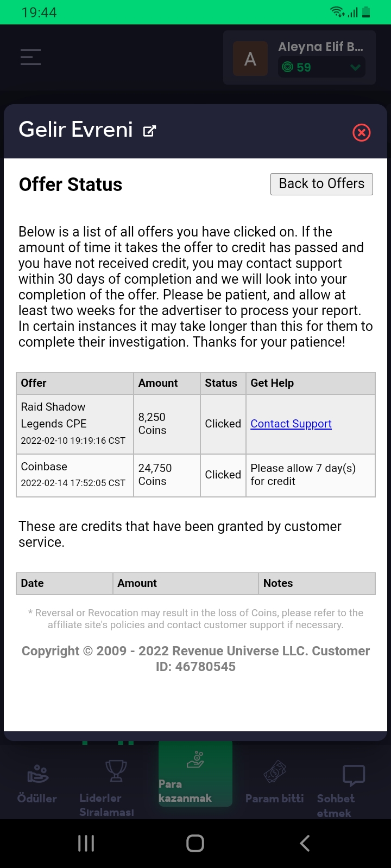Viewport: 391px width, 868px height.
Task: Tap the Android home button
Action: [x=195, y=843]
